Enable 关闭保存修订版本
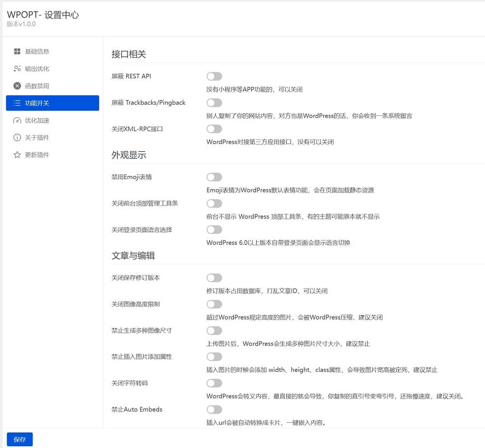Viewport: 485px width, 448px height. click(x=214, y=277)
